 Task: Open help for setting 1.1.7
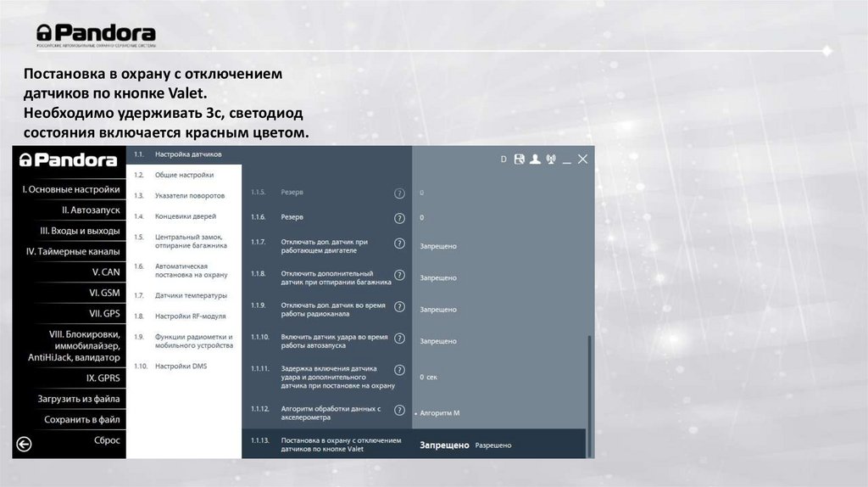pos(399,246)
